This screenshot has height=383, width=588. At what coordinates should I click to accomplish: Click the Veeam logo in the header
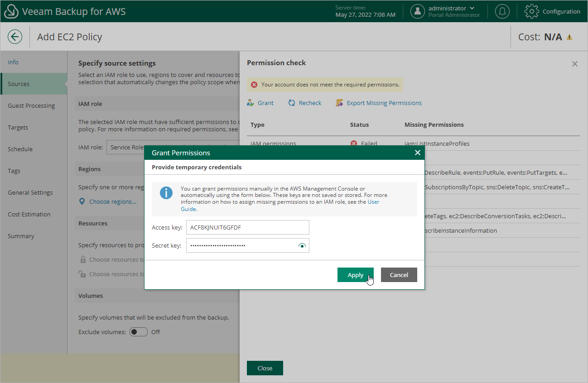11,11
